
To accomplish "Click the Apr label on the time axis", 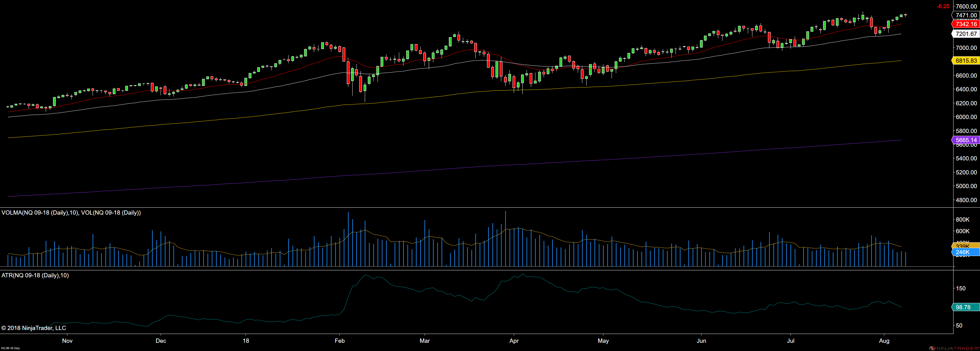I will (x=514, y=341).
